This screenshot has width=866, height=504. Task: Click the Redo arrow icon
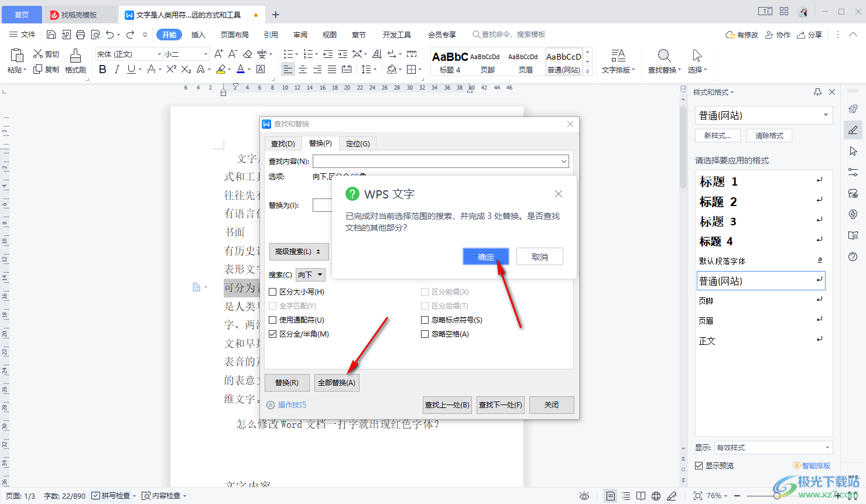click(x=130, y=35)
